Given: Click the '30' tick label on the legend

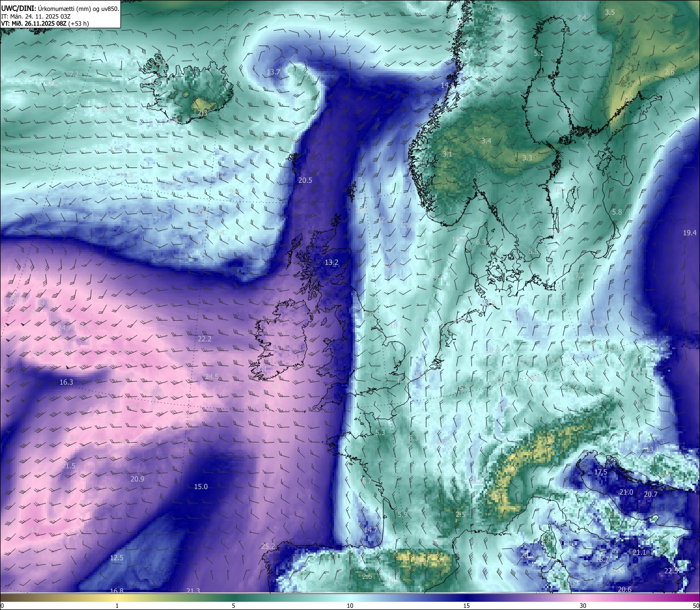Looking at the screenshot, I should [x=583, y=606].
